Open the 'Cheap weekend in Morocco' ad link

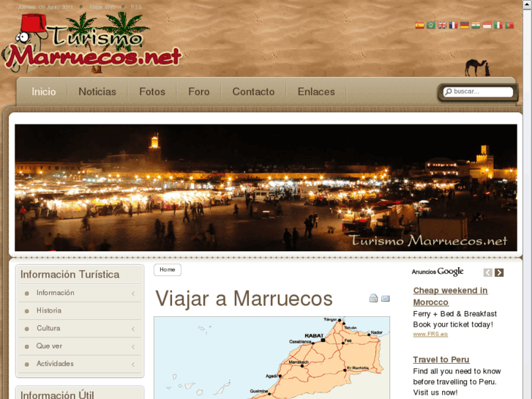[x=450, y=296]
